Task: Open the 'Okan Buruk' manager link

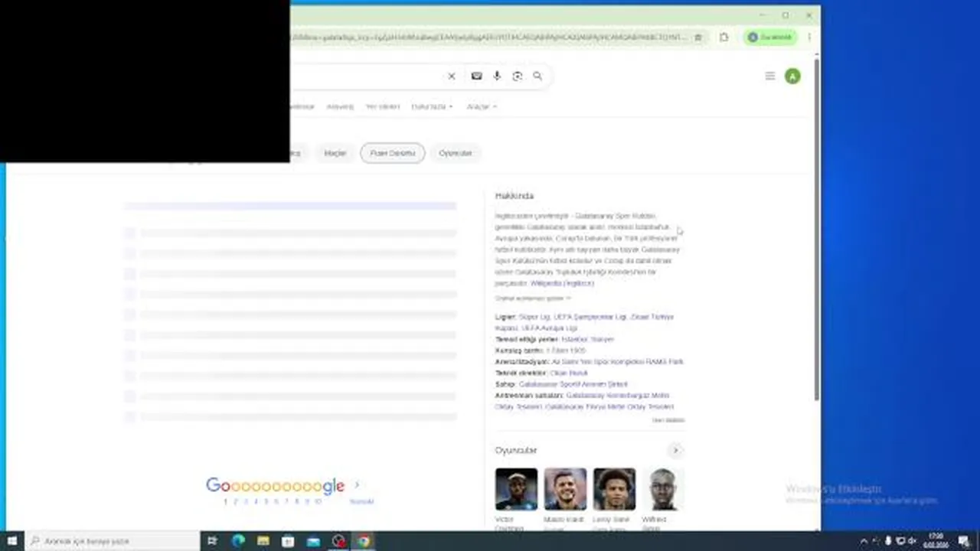Action: pos(569,373)
